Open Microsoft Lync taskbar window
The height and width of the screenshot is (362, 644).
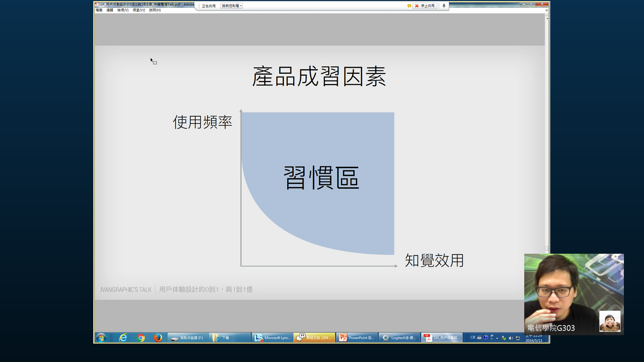[272, 338]
